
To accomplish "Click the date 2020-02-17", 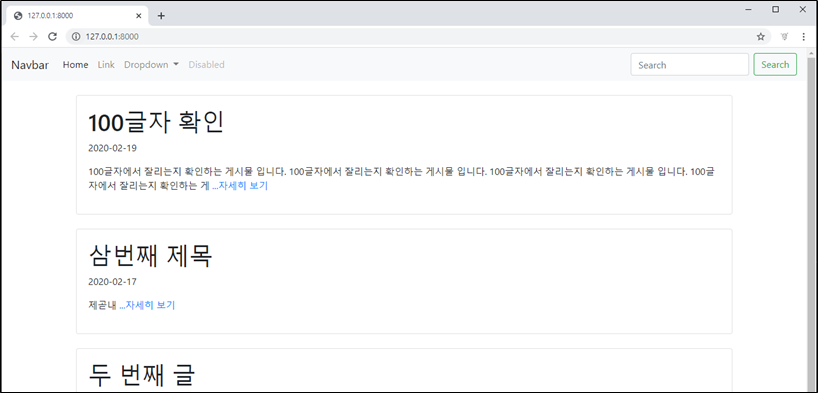I will click(x=113, y=282).
